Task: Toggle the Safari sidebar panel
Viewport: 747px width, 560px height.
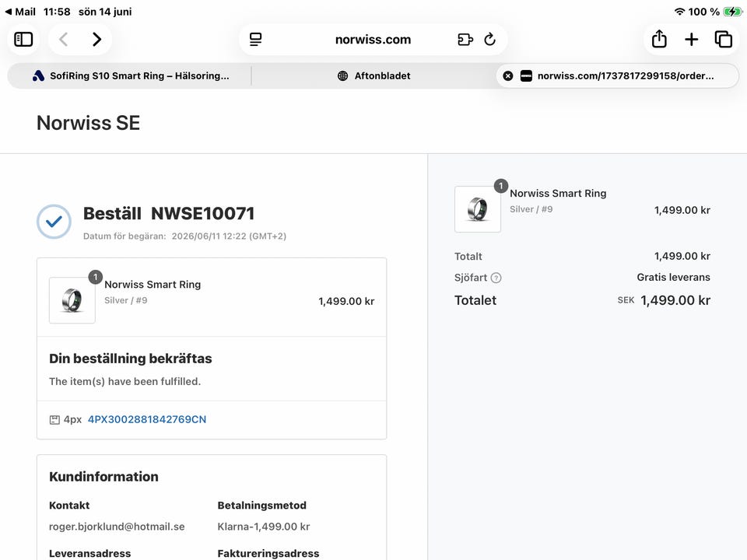Action: (x=23, y=39)
